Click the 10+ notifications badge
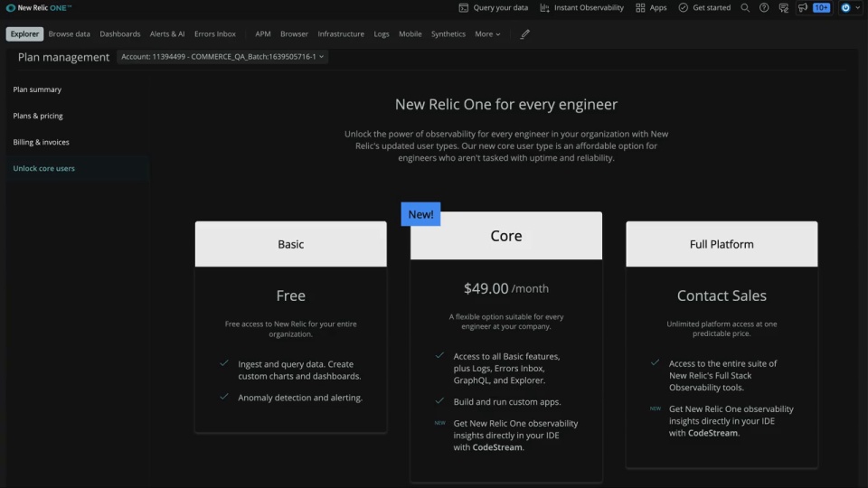The height and width of the screenshot is (488, 868). tap(822, 8)
